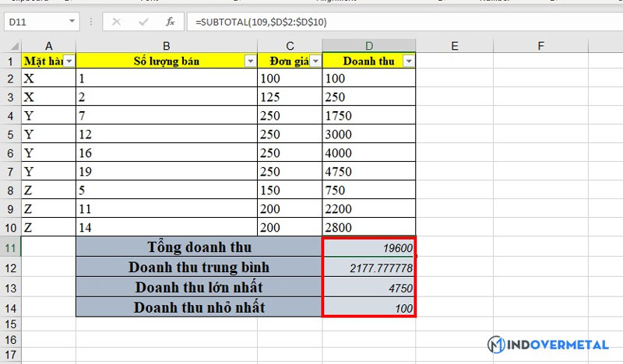
Task: Select column D header
Action: (x=368, y=46)
